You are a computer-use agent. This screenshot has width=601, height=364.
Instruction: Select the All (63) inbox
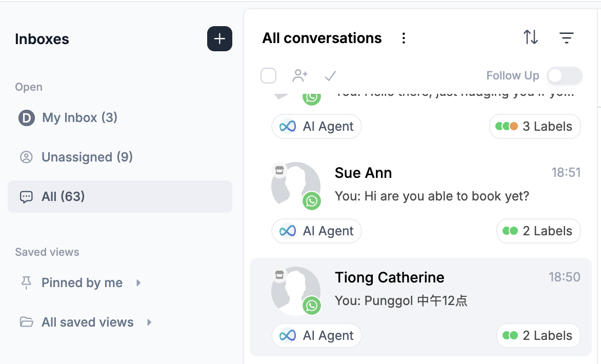[120, 196]
